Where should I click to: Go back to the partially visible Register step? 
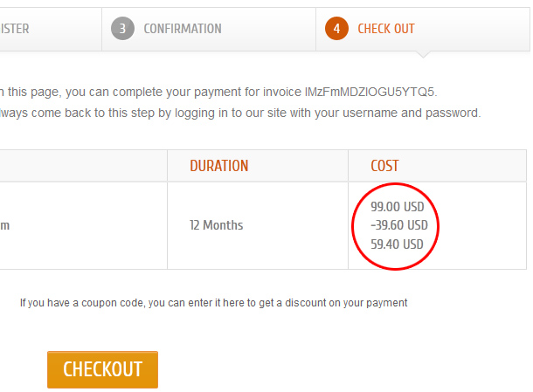tap(51, 29)
